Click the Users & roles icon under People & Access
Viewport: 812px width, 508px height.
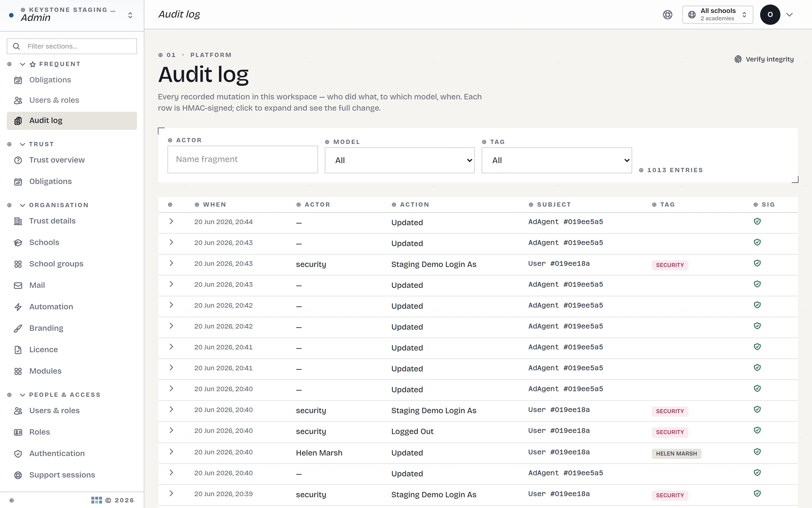tap(18, 411)
